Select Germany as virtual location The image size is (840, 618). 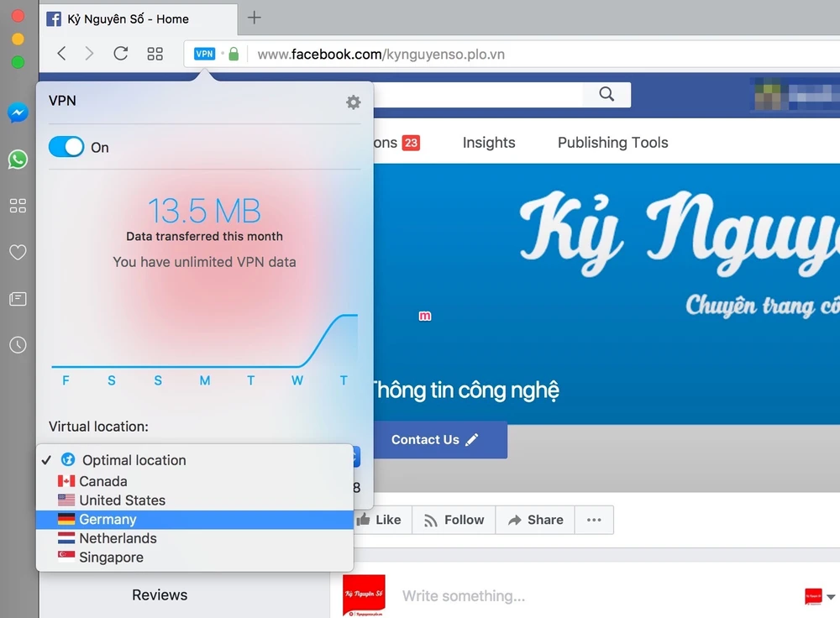click(x=108, y=520)
